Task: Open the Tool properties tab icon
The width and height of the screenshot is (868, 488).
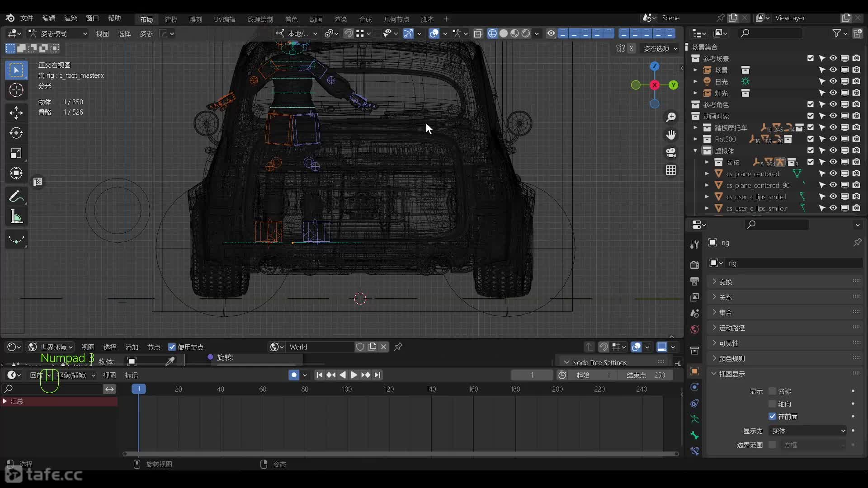Action: (x=695, y=244)
